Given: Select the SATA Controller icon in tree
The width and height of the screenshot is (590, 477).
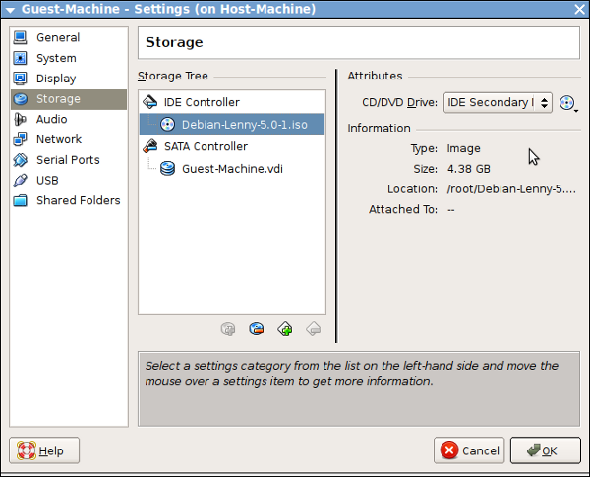Looking at the screenshot, I should click(150, 146).
